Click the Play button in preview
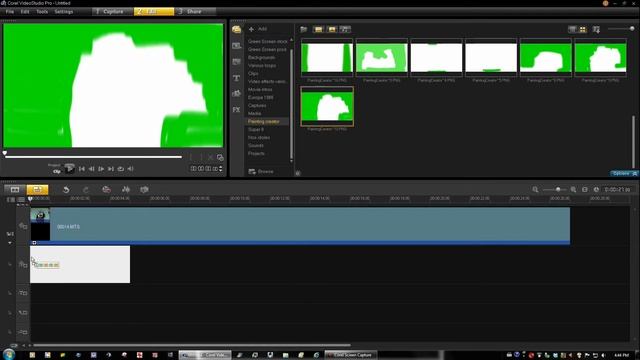 [x=69, y=168]
